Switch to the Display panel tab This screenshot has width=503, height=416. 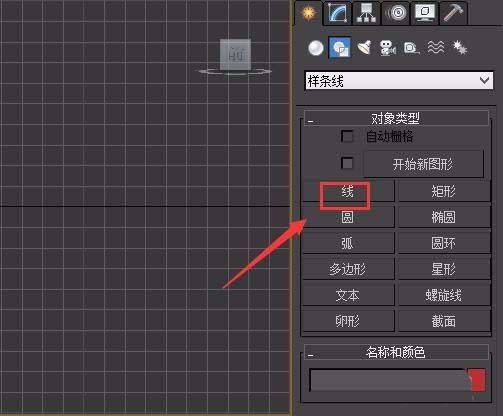click(x=424, y=13)
